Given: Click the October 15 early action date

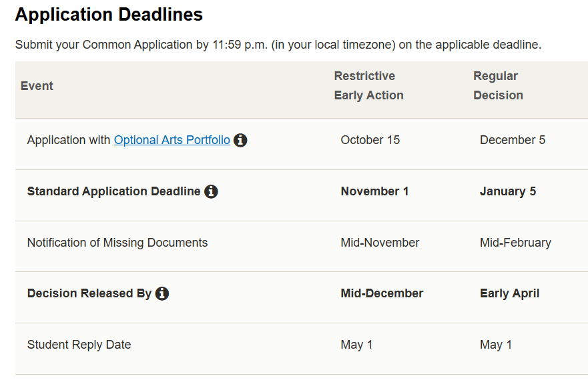Looking at the screenshot, I should tap(370, 140).
